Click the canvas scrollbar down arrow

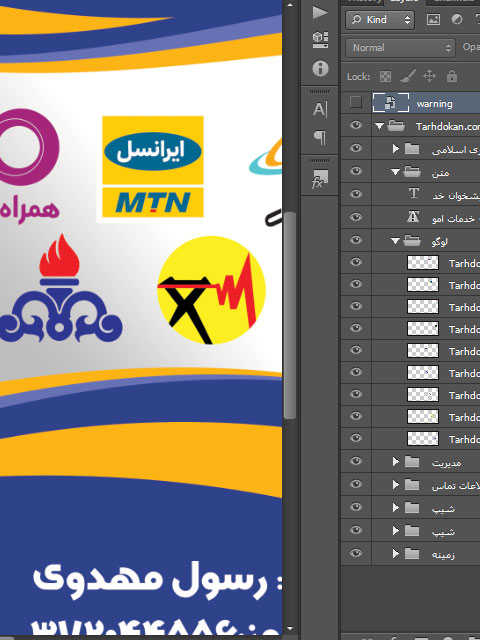tap(290, 628)
